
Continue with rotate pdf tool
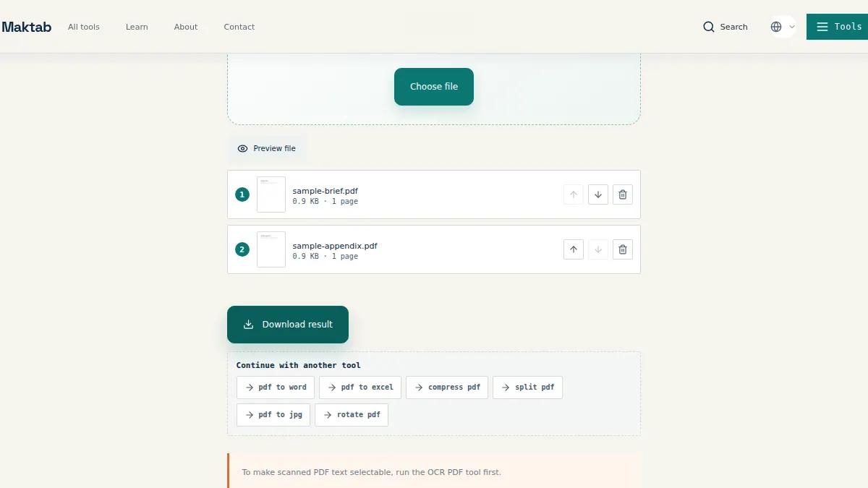pyautogui.click(x=352, y=415)
